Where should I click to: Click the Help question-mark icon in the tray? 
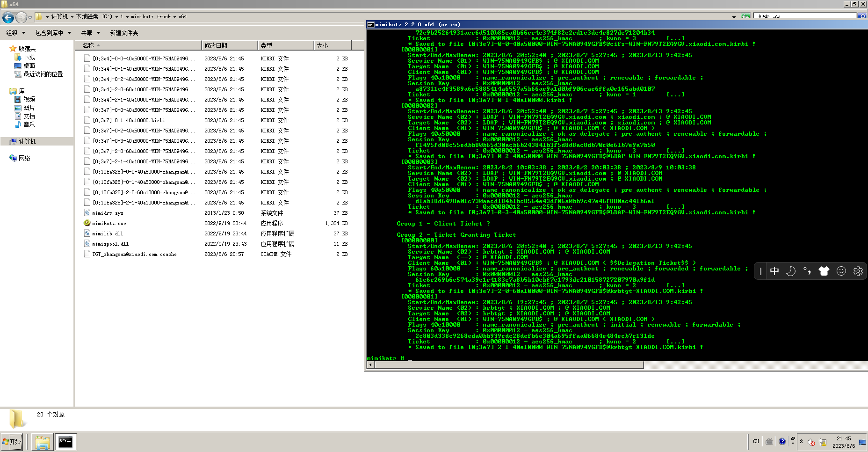tap(782, 441)
